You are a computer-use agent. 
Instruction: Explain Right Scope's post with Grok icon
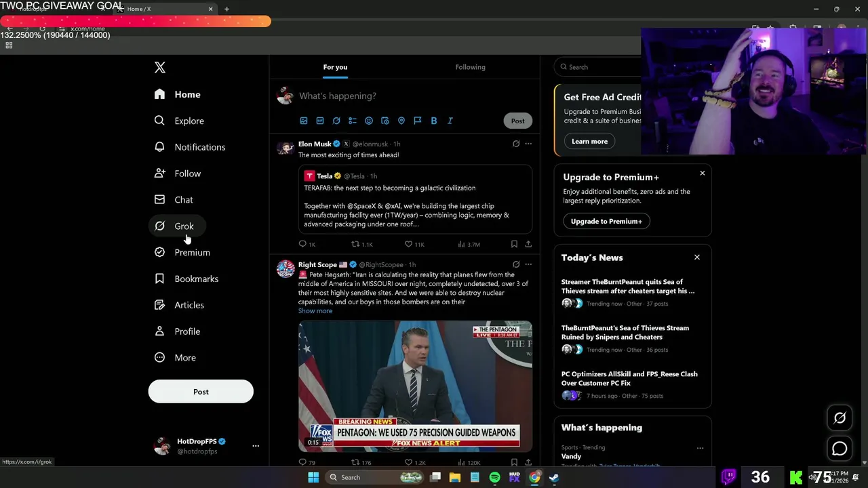point(516,264)
